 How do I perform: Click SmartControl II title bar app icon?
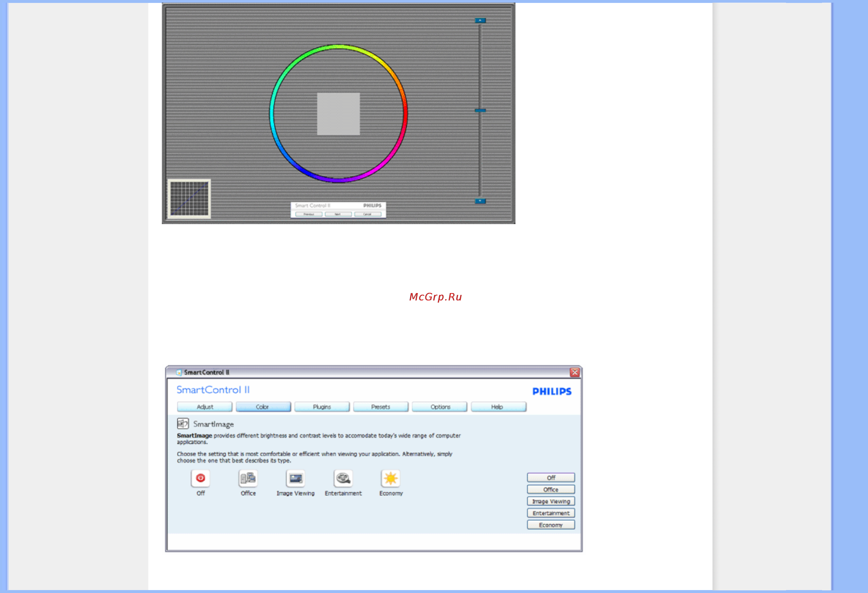click(x=179, y=372)
